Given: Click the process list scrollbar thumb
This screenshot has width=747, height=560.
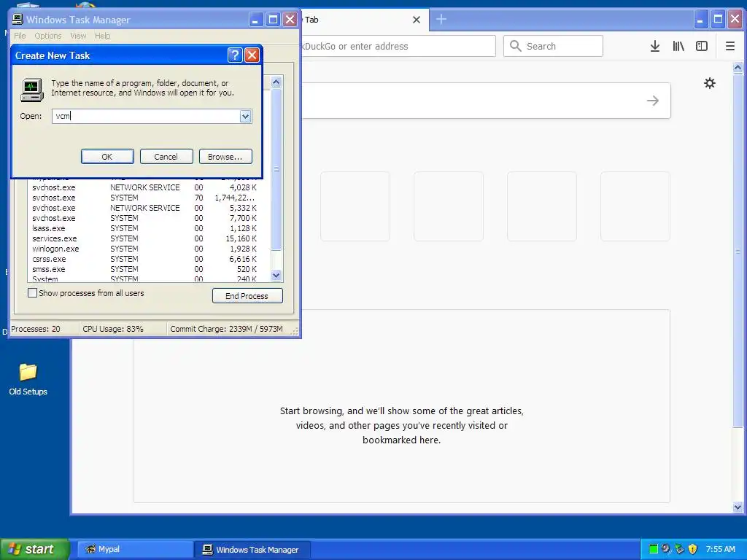Looking at the screenshot, I should (276, 169).
